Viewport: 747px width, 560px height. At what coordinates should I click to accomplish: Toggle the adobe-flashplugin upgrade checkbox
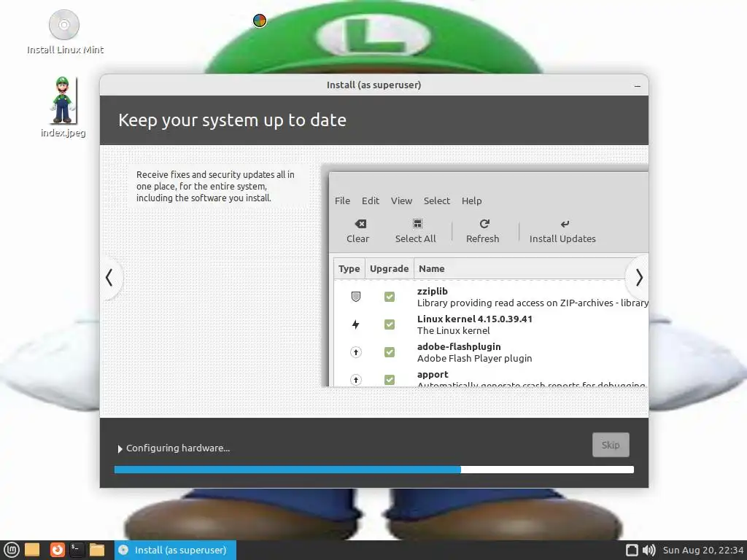pos(390,352)
